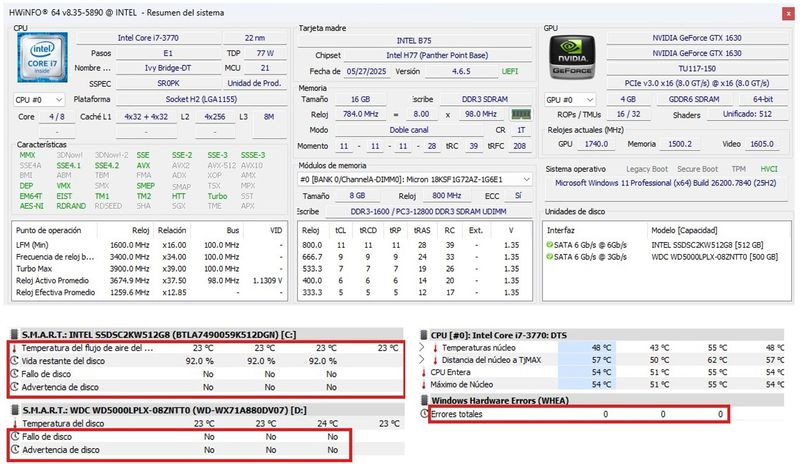Click the AES-NI feature flag
This screenshot has width=800, height=464.
click(x=32, y=206)
